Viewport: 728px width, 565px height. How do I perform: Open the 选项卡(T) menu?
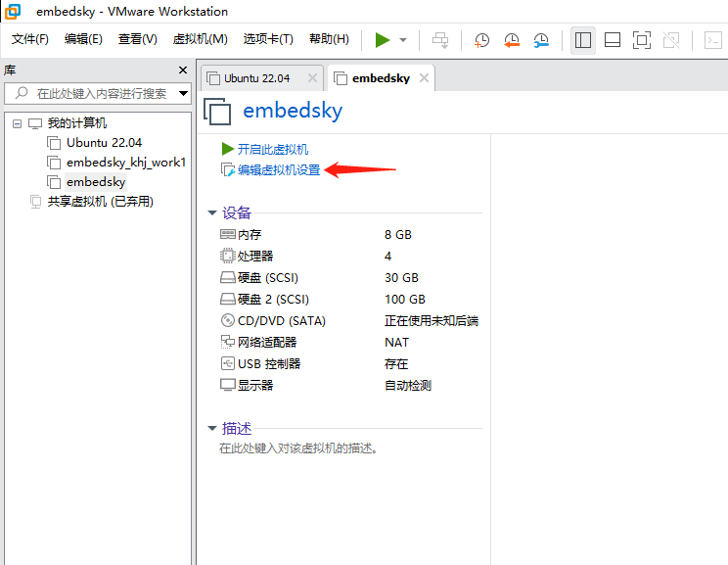pyautogui.click(x=268, y=39)
